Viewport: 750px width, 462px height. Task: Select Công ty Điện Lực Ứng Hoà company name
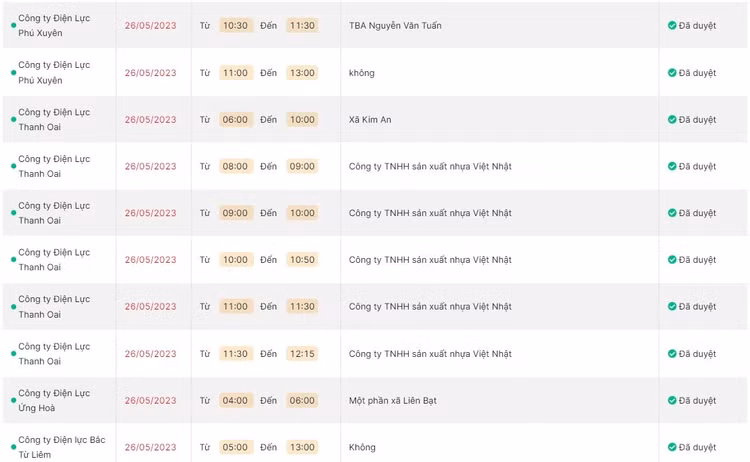pyautogui.click(x=54, y=401)
